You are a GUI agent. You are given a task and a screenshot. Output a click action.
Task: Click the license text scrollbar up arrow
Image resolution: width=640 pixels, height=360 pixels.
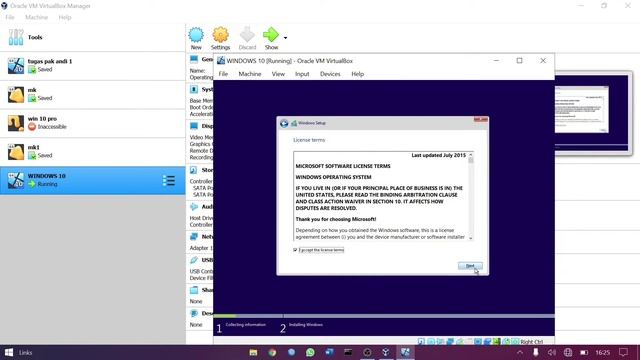471,155
